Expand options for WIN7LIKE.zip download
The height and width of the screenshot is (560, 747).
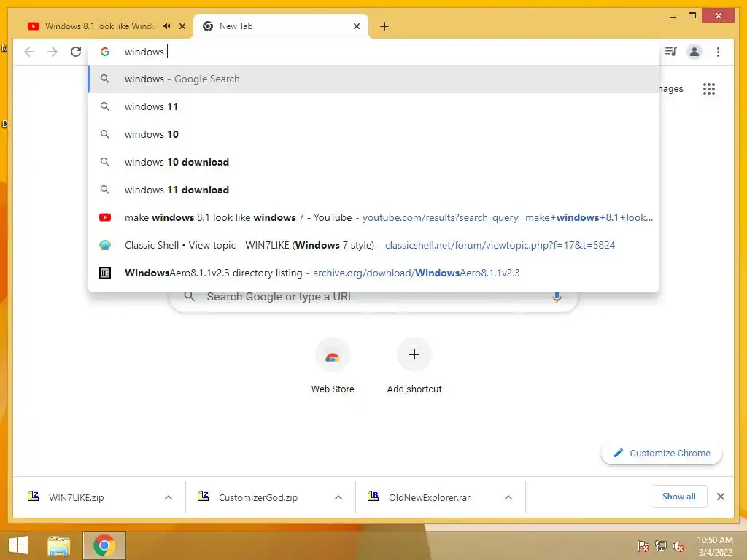click(x=169, y=497)
